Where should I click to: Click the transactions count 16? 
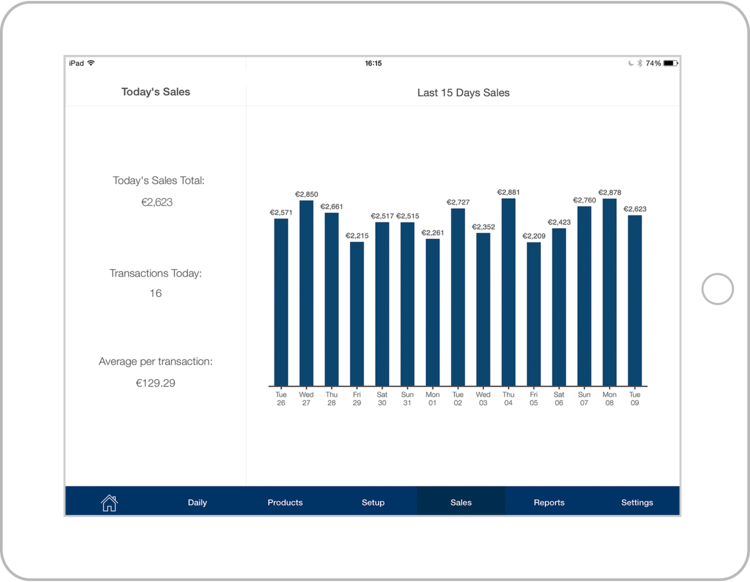155,293
